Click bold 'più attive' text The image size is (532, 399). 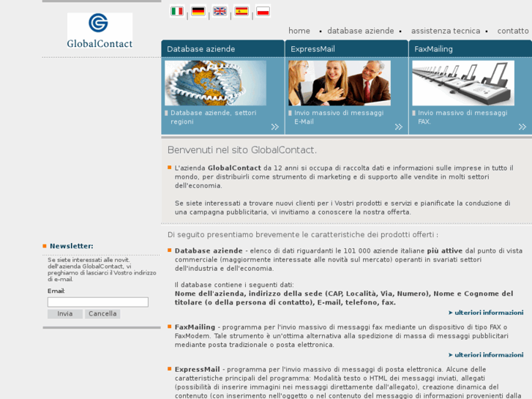[x=445, y=250]
